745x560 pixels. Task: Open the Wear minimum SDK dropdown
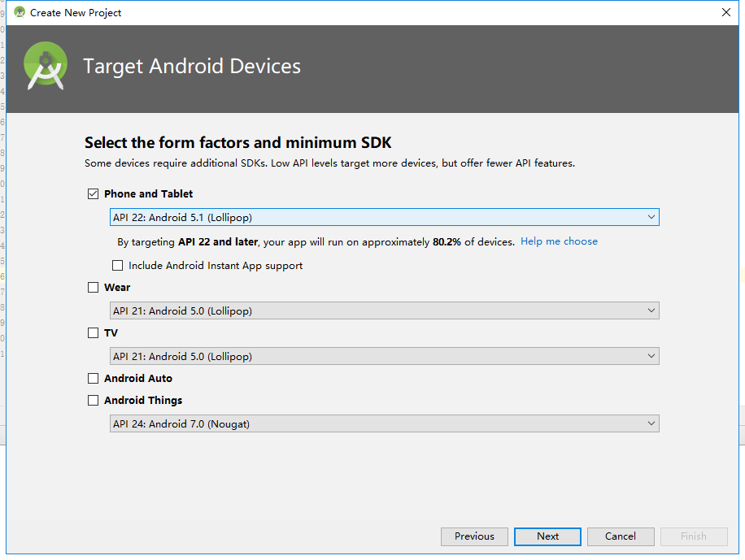tap(385, 310)
